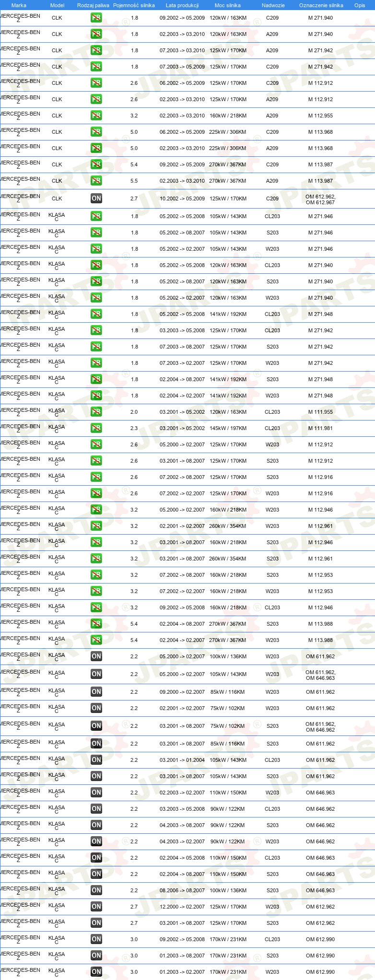This screenshot has width=375, height=980.
Task: Click the ON diesel icon in the CLK 2.7 row
Action: (x=96, y=198)
